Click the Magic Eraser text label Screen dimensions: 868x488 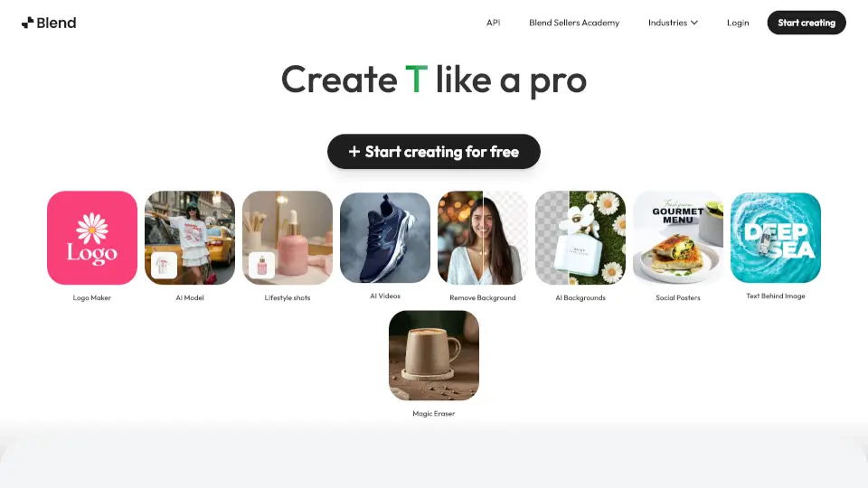coord(434,413)
